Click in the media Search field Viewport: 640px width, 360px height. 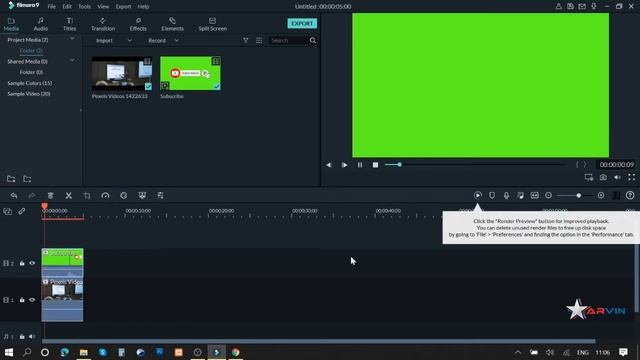(x=288, y=40)
